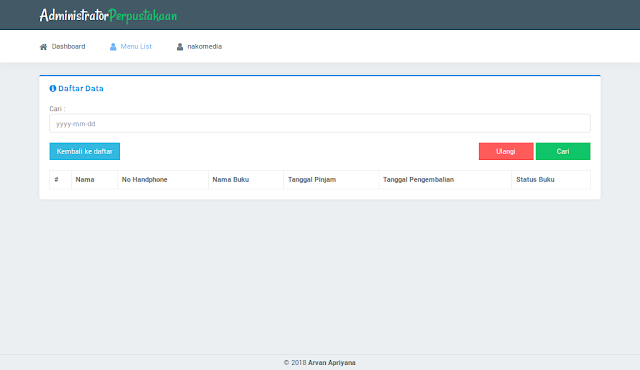Focus the Cari date input field
This screenshot has height=370, width=640.
(x=320, y=123)
